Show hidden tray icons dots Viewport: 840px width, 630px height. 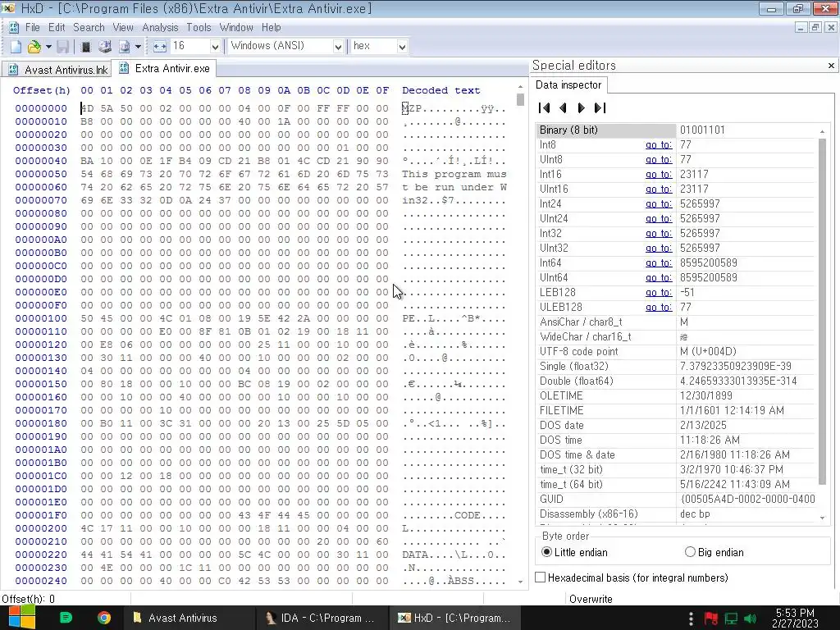[x=691, y=619]
